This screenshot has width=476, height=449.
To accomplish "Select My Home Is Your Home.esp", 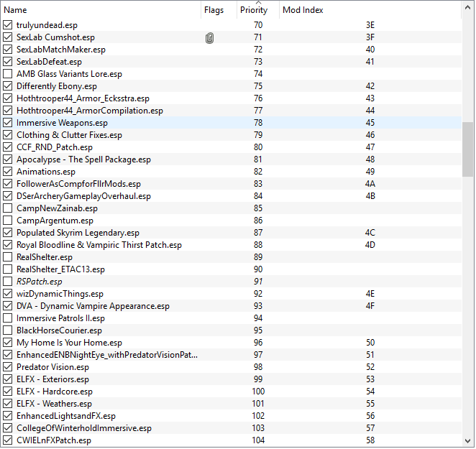I will click(x=69, y=343).
